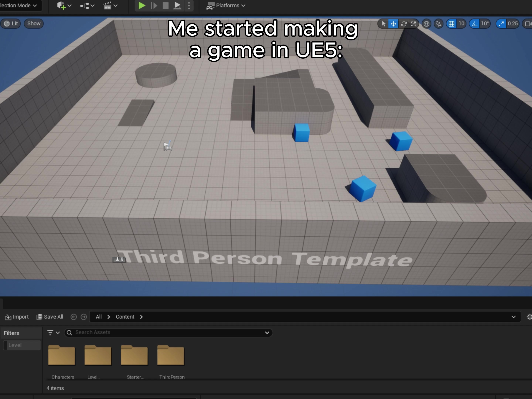Toggle world/local coordinate system globe

[426, 24]
